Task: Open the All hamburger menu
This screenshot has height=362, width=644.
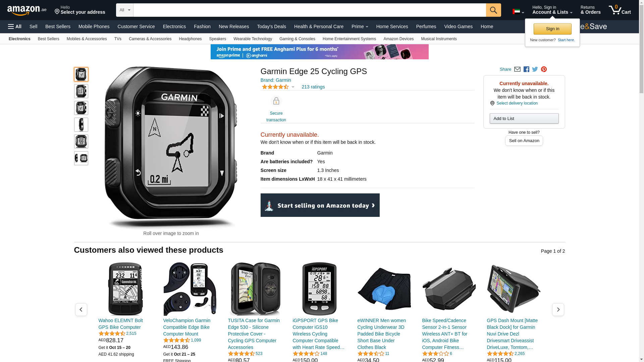Action: [15, 26]
